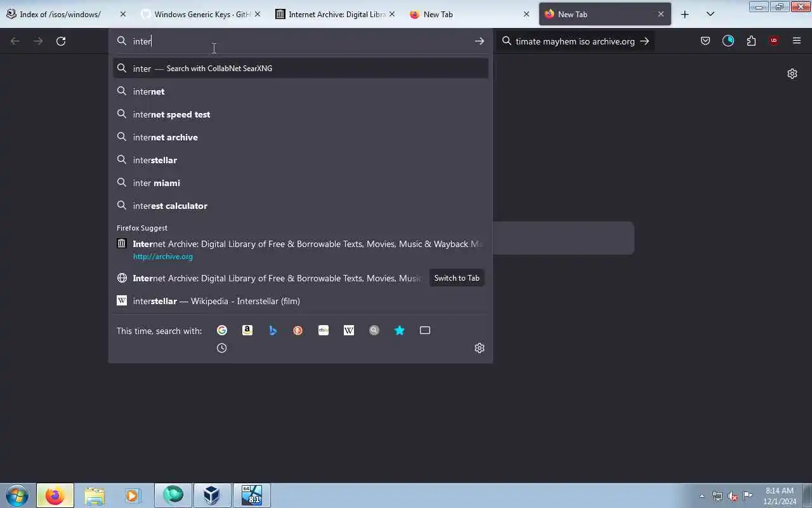Reload the current page
Screen dimensions: 812x508
pos(61,41)
